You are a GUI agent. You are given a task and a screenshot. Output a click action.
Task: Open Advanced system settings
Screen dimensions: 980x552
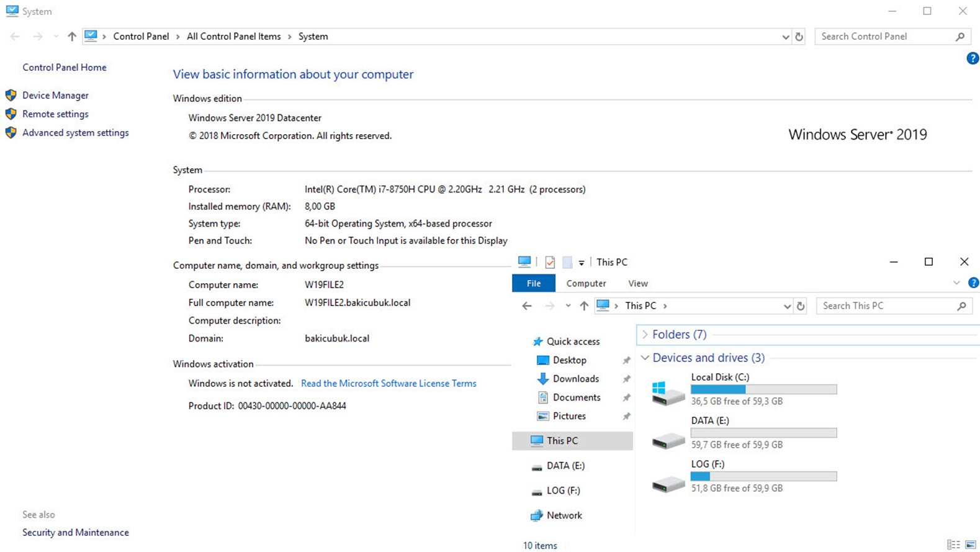coord(76,132)
